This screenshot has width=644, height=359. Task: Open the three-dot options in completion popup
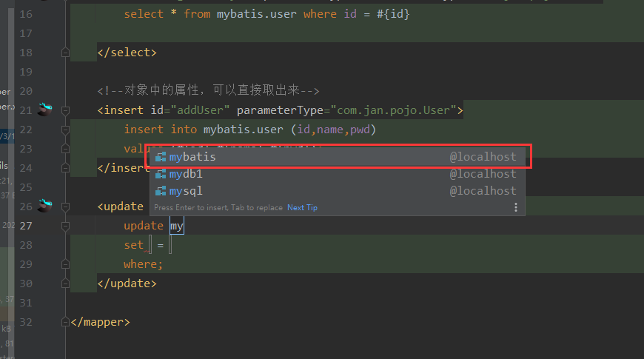click(516, 208)
